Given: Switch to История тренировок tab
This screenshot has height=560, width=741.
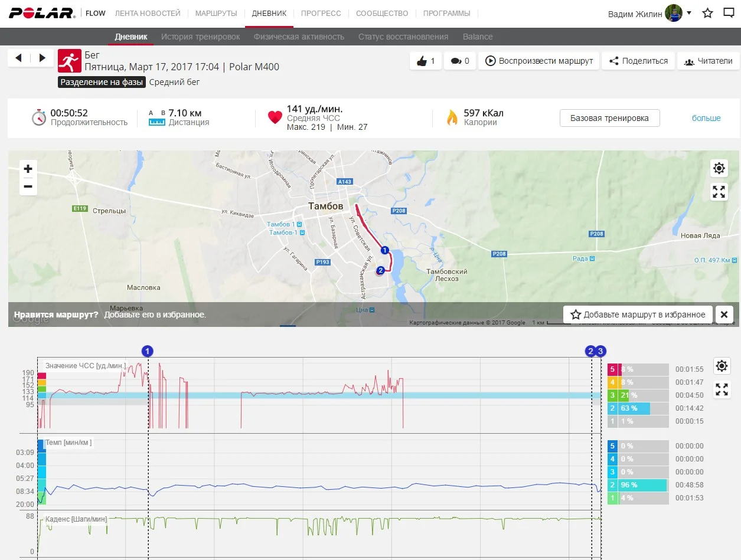Looking at the screenshot, I should (201, 37).
